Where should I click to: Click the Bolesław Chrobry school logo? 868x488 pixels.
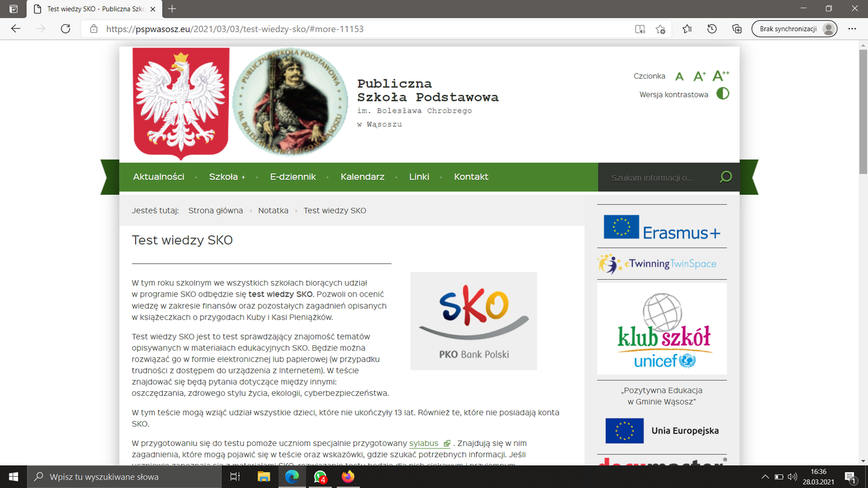(290, 101)
